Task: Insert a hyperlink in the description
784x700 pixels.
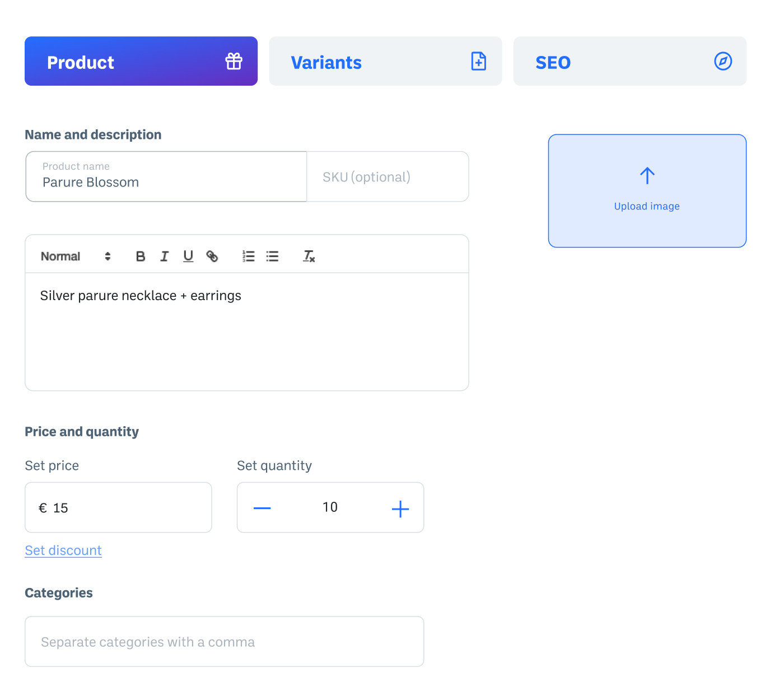Action: pos(212,256)
